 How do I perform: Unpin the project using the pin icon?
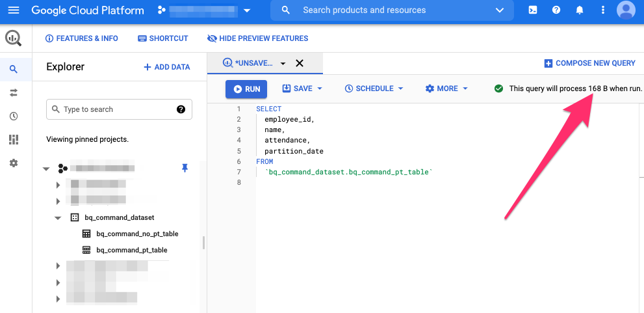pos(185,168)
